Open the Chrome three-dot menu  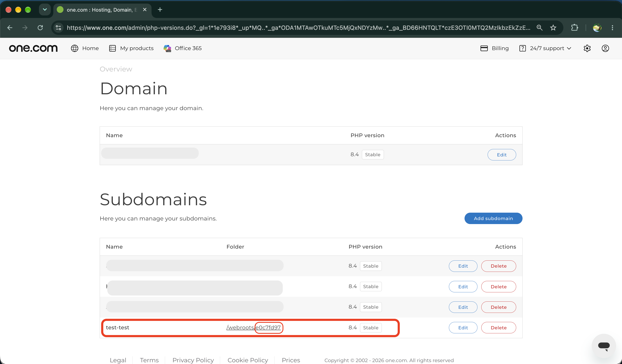612,28
